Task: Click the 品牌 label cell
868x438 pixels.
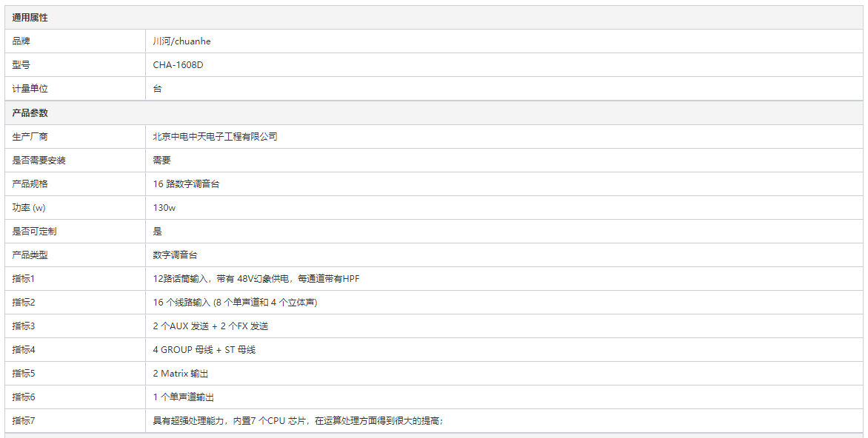Action: (76, 41)
